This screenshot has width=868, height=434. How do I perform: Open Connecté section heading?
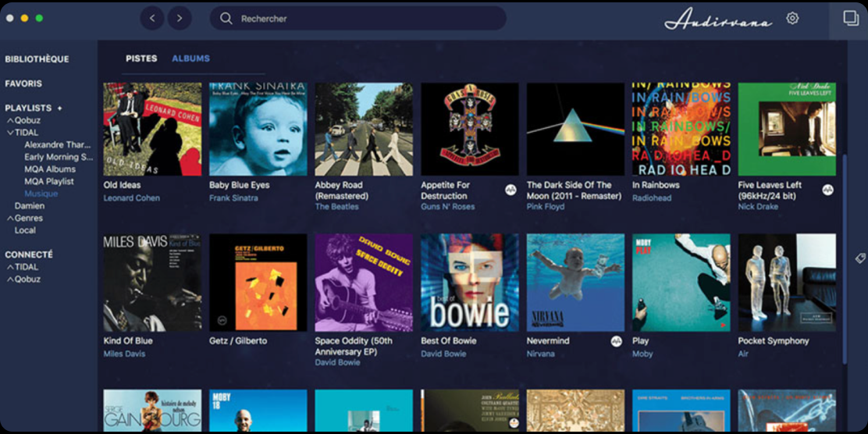click(29, 254)
